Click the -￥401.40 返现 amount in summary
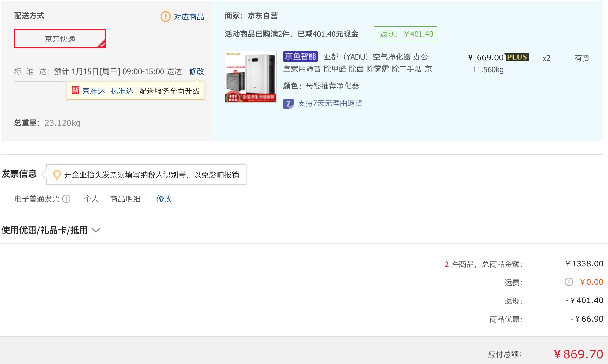 585,300
